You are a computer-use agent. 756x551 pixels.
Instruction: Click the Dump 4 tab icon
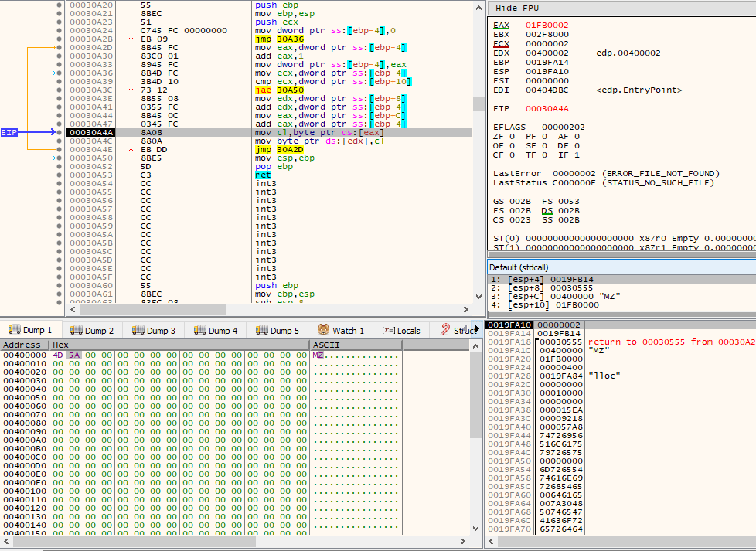[200, 330]
